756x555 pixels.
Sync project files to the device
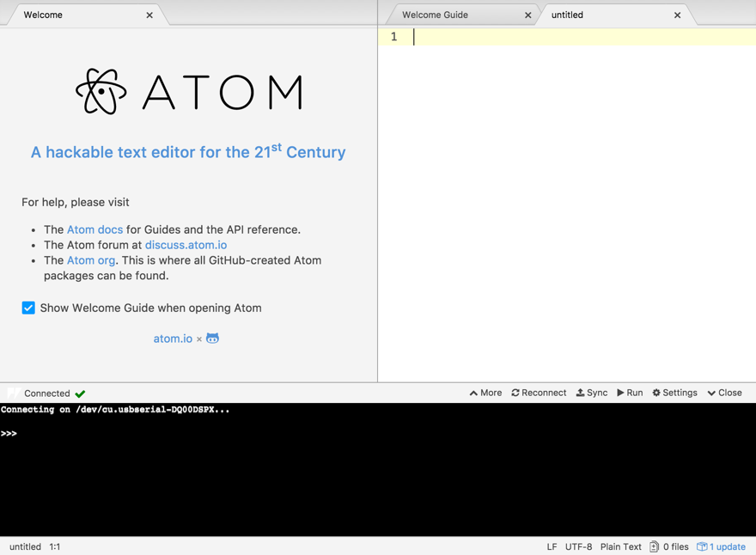tap(592, 393)
